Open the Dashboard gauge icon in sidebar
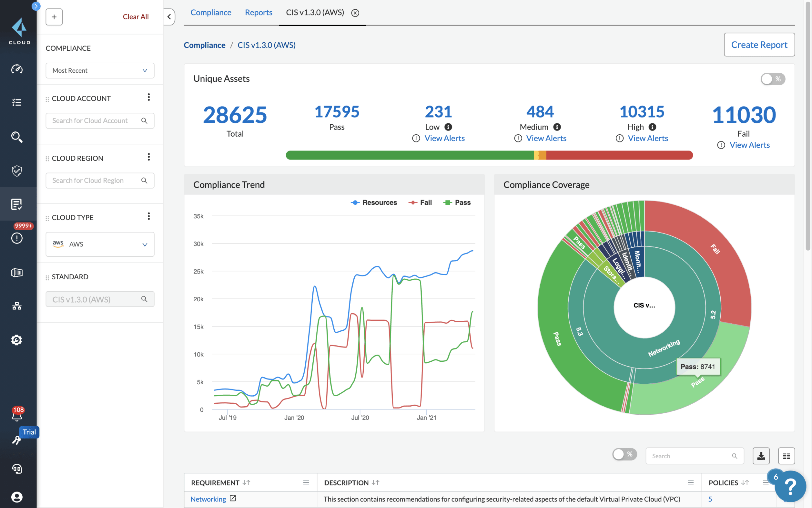812x508 pixels. [x=16, y=69]
